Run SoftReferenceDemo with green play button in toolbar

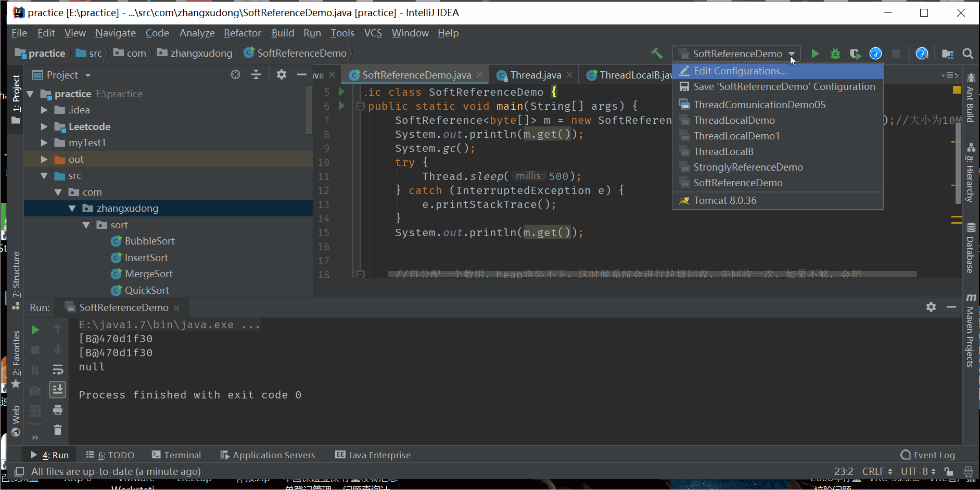pos(816,54)
